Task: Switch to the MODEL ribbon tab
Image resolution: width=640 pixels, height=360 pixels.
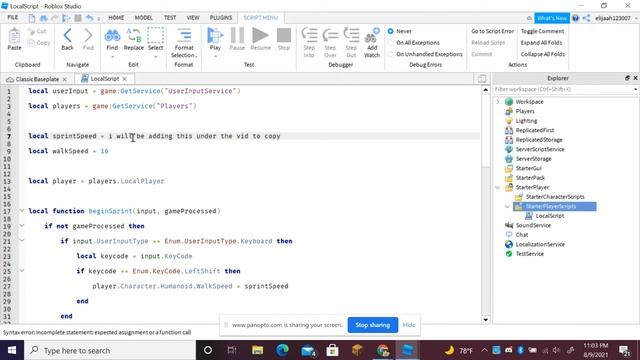Action: click(144, 18)
